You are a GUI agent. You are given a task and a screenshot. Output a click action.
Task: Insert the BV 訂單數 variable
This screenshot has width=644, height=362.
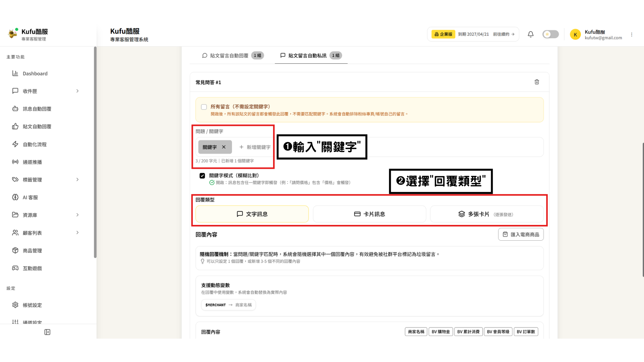[526, 332]
